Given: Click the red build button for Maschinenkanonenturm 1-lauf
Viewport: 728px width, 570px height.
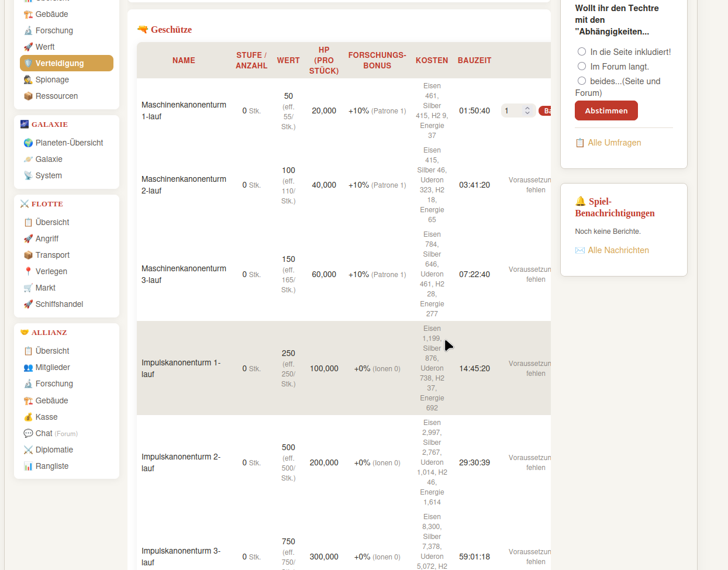Looking at the screenshot, I should (545, 110).
